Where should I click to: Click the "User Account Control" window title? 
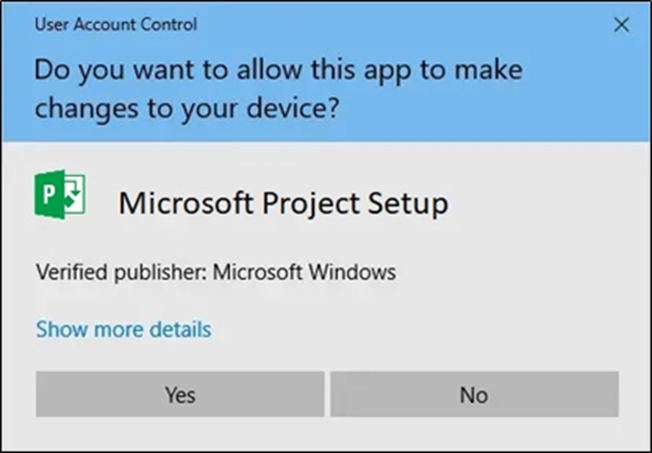116,24
